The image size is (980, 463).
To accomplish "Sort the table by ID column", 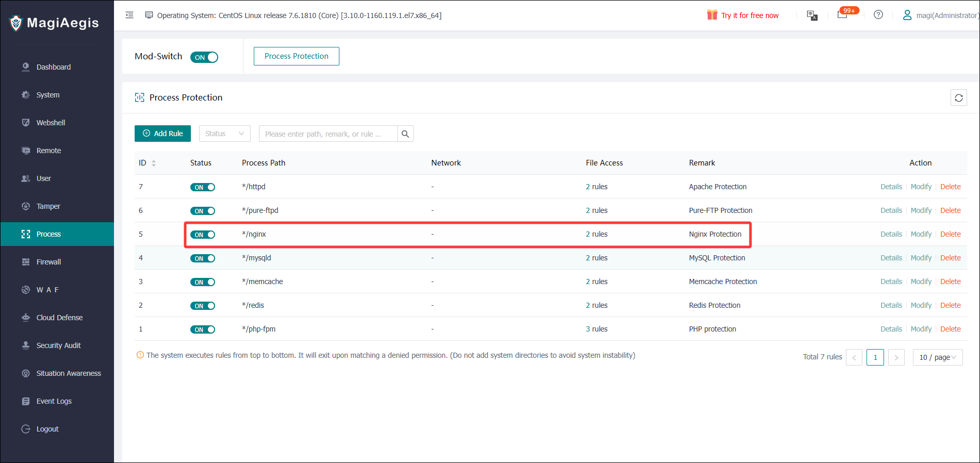I will pyautogui.click(x=154, y=163).
